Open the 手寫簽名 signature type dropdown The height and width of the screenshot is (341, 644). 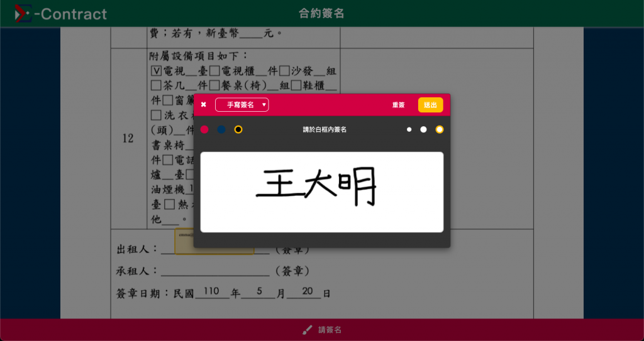(x=242, y=105)
